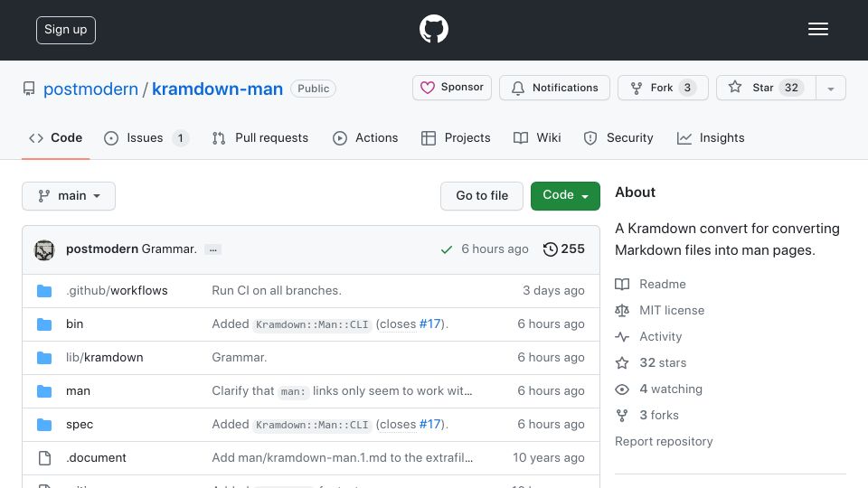Click the lib/kramdown folder icon

point(44,358)
